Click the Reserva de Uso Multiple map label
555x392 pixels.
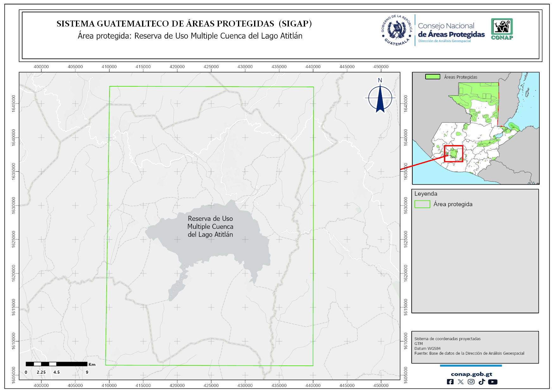210,226
